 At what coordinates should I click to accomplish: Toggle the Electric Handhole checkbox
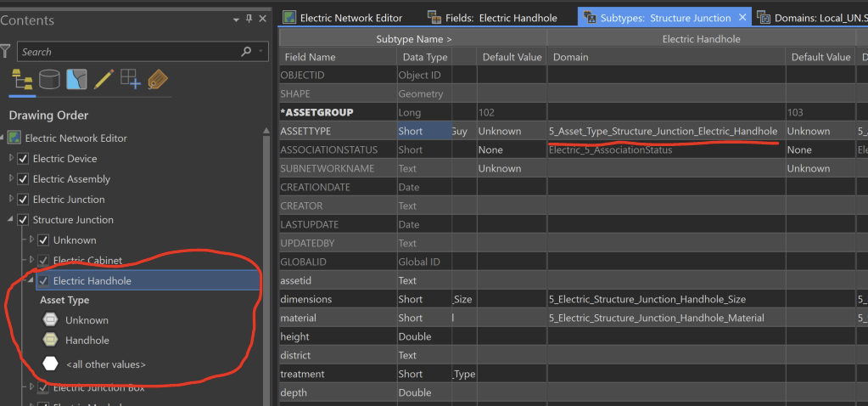click(x=43, y=281)
